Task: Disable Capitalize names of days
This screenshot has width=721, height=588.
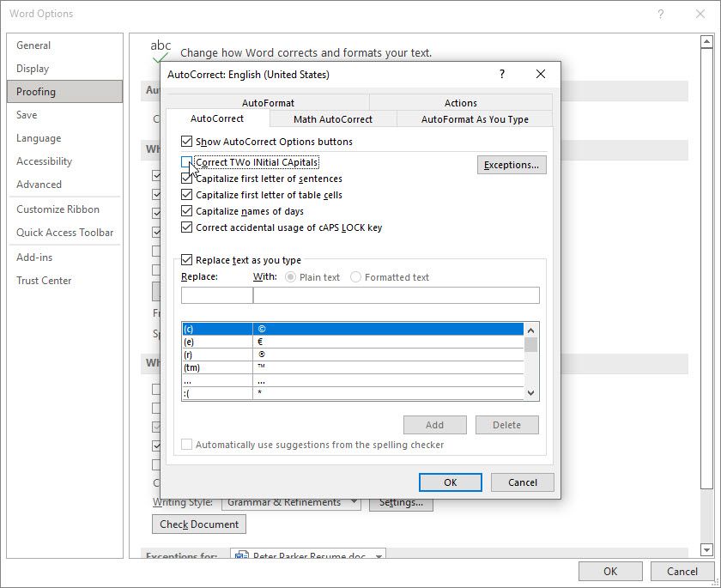Action: point(187,211)
